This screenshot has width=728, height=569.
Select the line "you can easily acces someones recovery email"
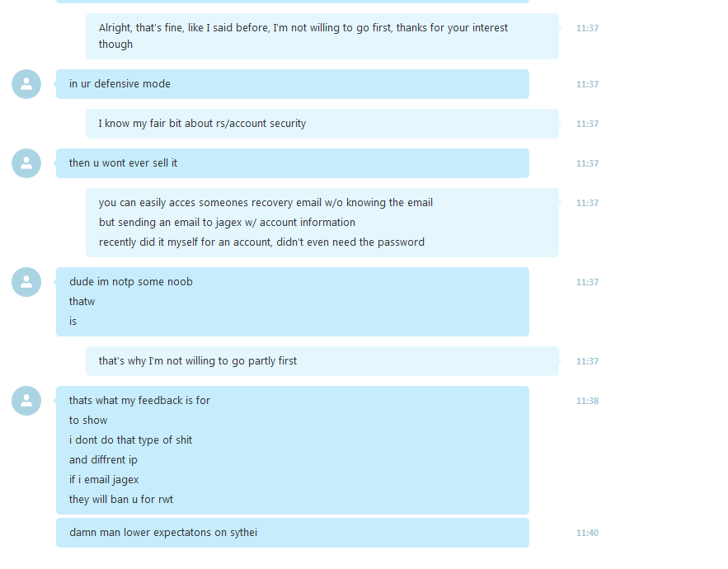(x=265, y=203)
